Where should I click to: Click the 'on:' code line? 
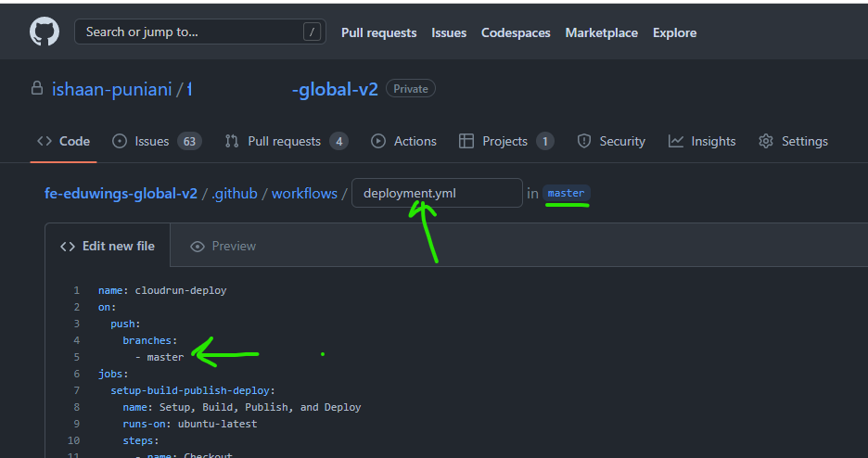pyautogui.click(x=108, y=307)
